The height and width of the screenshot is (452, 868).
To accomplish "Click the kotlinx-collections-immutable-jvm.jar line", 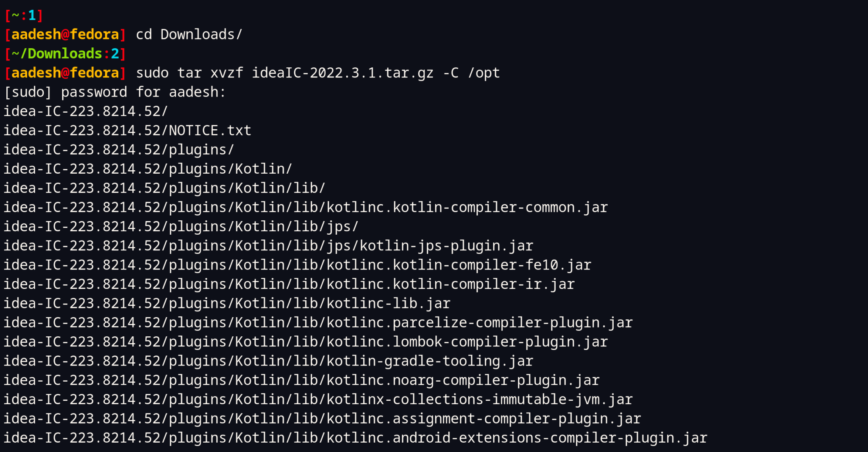I will click(318, 399).
